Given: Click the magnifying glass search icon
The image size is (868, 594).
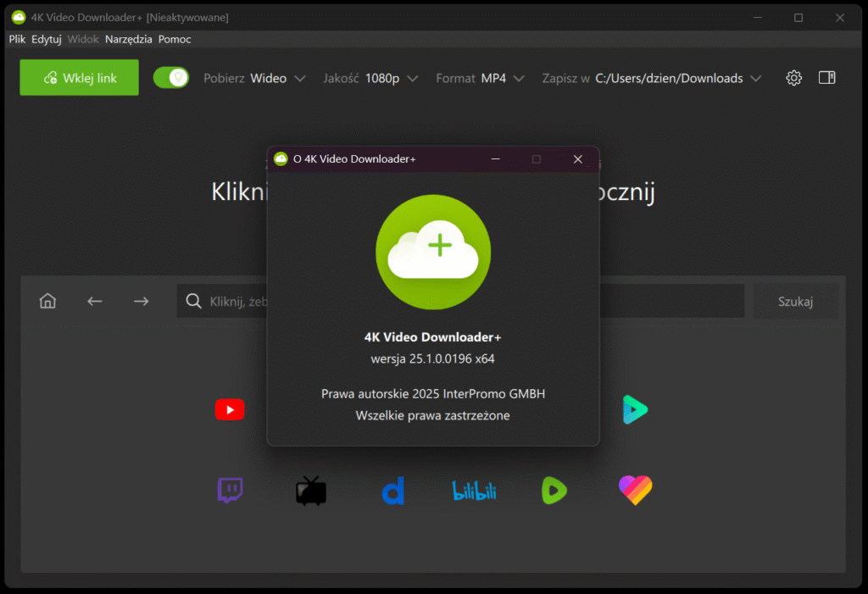Looking at the screenshot, I should pyautogui.click(x=193, y=301).
